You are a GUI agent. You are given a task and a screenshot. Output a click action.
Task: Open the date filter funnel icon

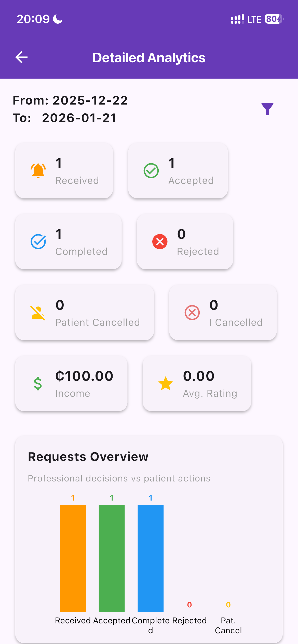(x=267, y=109)
